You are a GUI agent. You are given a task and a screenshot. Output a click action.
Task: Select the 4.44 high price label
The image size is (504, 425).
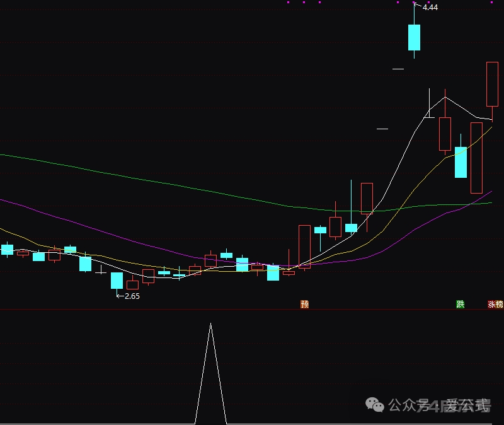pyautogui.click(x=430, y=7)
